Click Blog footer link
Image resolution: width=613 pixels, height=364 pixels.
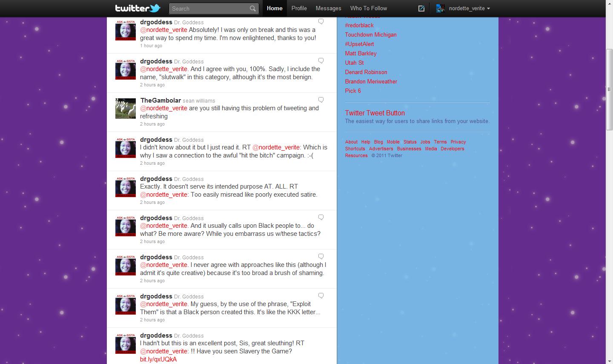pos(378,142)
